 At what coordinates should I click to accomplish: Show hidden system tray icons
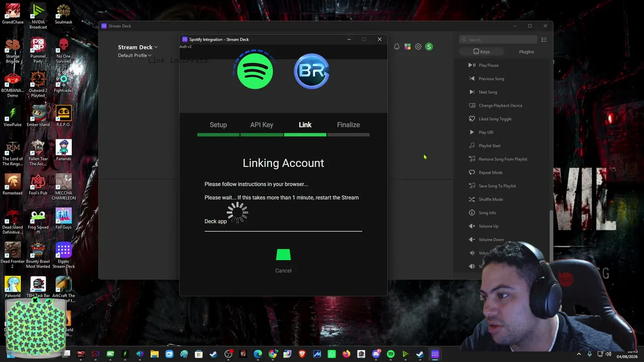click(x=579, y=354)
